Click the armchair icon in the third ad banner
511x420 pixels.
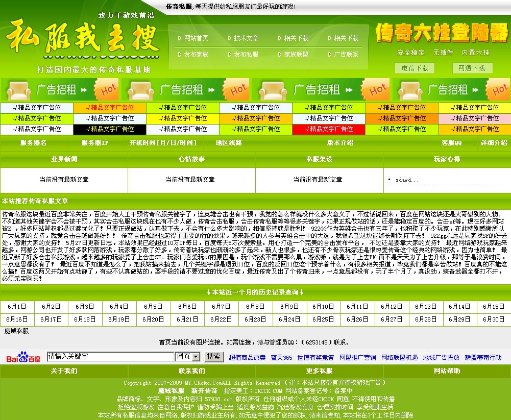(272, 90)
